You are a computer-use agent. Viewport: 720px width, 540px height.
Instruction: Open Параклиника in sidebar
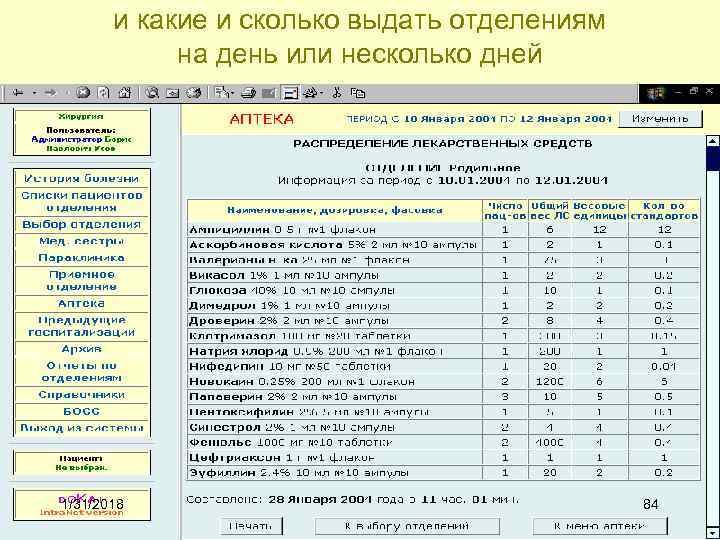point(81,258)
